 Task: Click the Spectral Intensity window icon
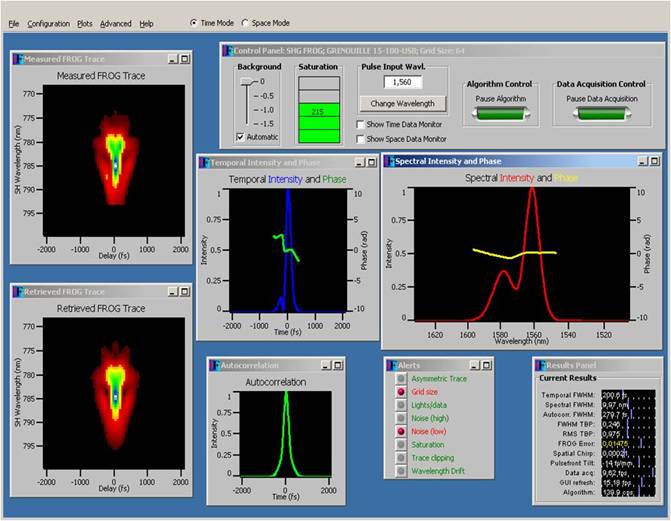(x=390, y=161)
